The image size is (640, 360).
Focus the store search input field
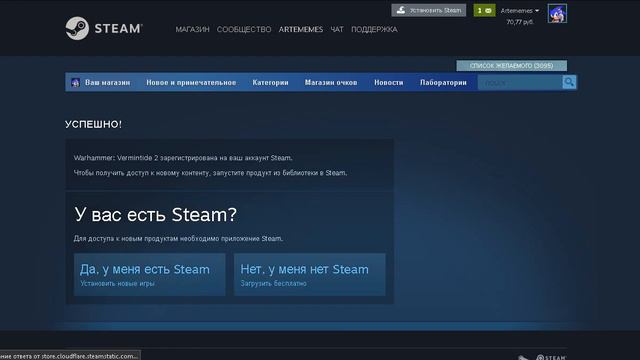[x=520, y=82]
